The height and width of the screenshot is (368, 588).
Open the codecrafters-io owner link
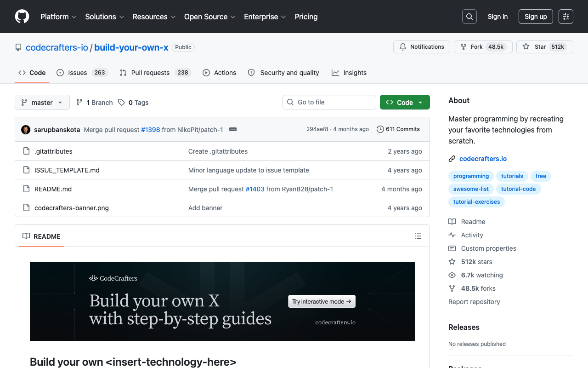pyautogui.click(x=57, y=47)
